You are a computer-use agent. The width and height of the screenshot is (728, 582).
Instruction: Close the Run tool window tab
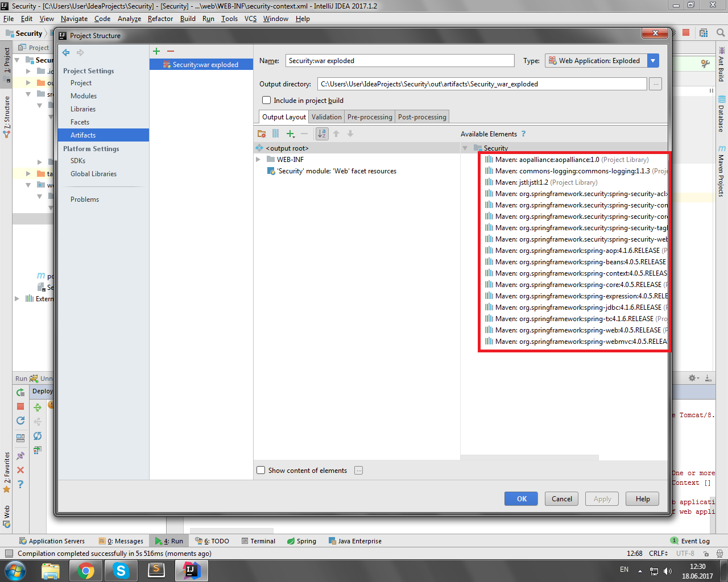pos(20,470)
